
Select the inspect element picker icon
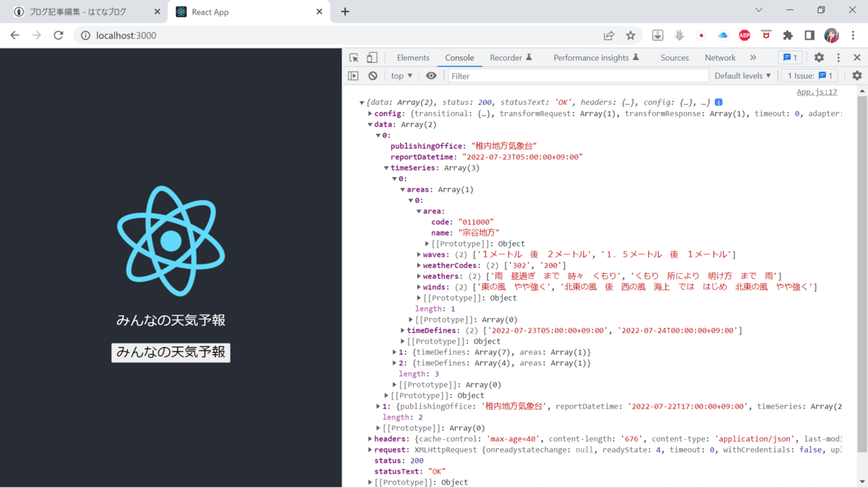pyautogui.click(x=354, y=58)
